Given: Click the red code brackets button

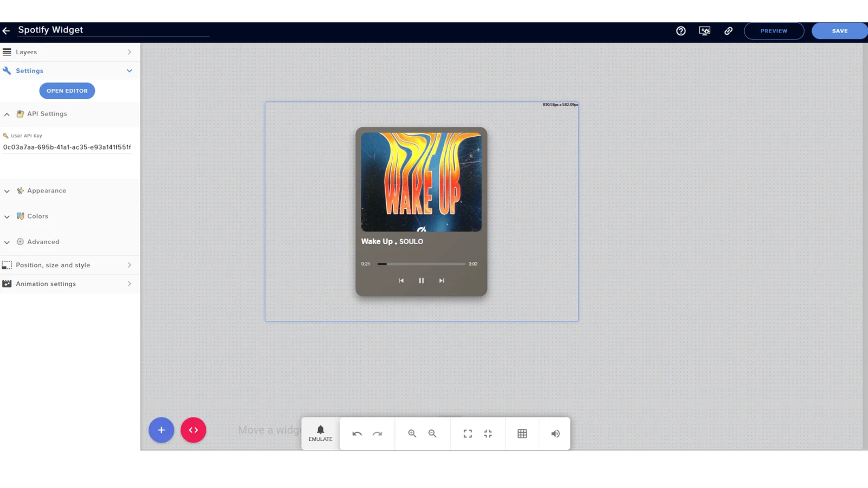Looking at the screenshot, I should click(x=193, y=430).
